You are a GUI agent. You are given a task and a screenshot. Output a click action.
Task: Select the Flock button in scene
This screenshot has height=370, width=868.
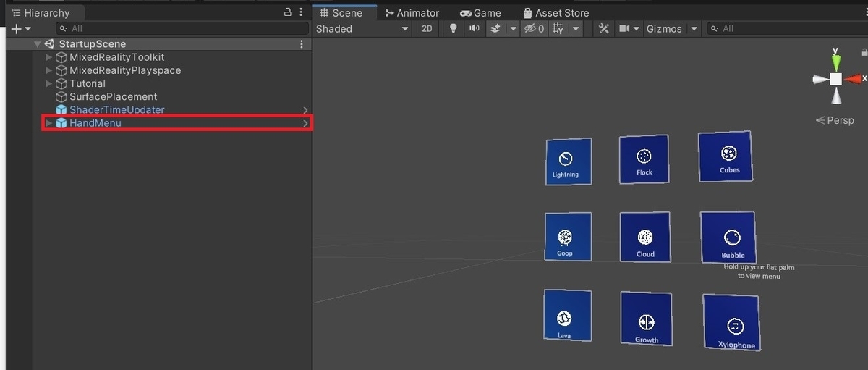(644, 159)
